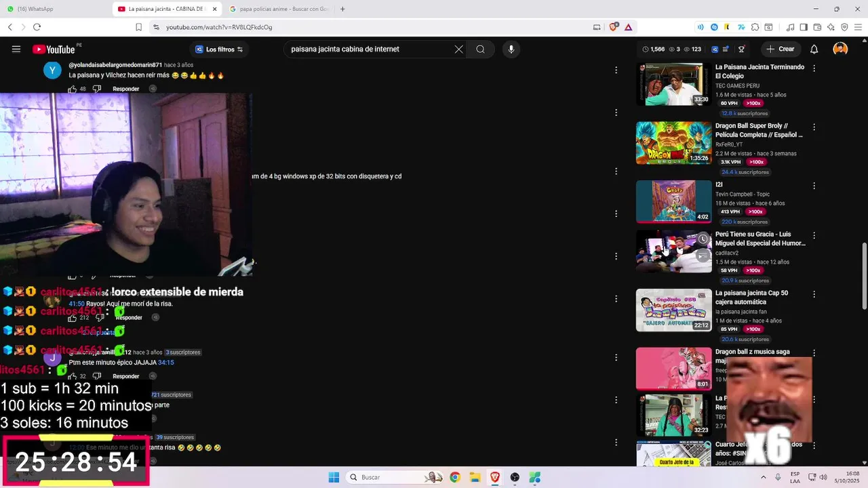
Task: Click the YouTube search input field
Action: click(370, 49)
